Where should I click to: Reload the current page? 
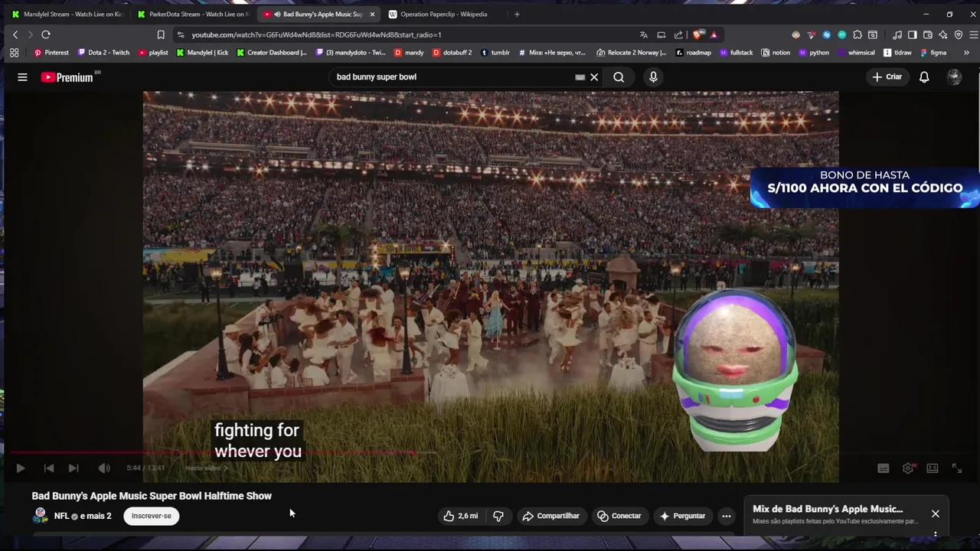coord(46,34)
